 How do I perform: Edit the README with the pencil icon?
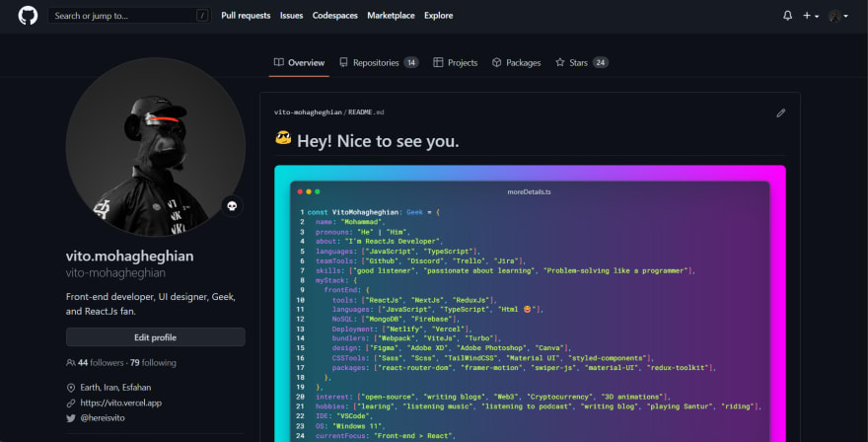(x=780, y=113)
